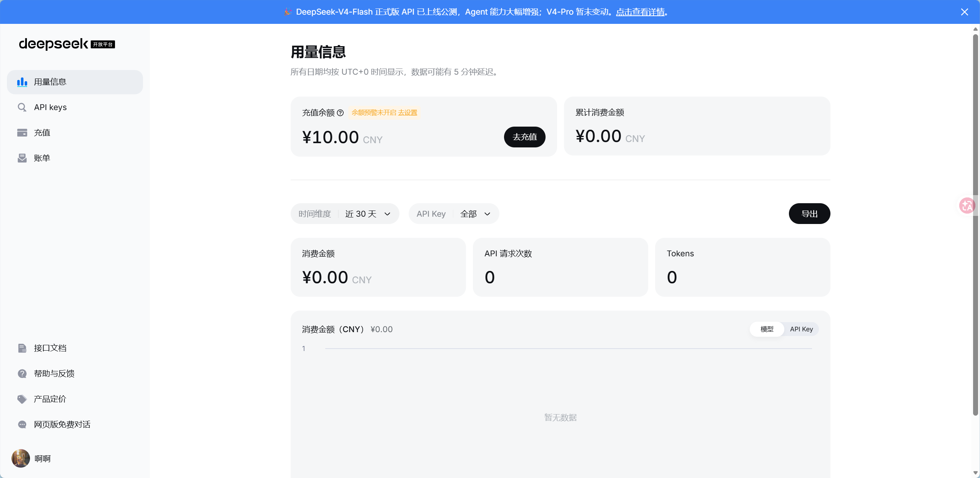980x478 pixels.
Task: Click the 消费金额（CNY）chart title
Action: pyautogui.click(x=333, y=329)
